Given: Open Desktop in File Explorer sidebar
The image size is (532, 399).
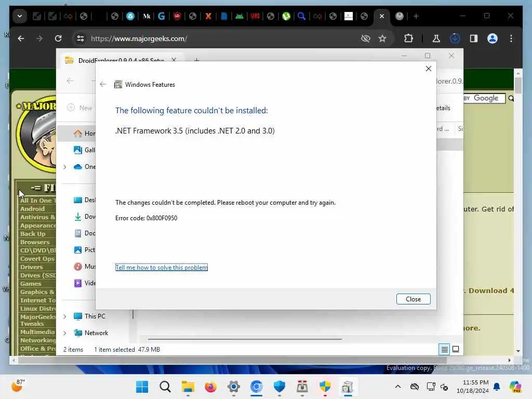Looking at the screenshot, I should click(85, 200).
